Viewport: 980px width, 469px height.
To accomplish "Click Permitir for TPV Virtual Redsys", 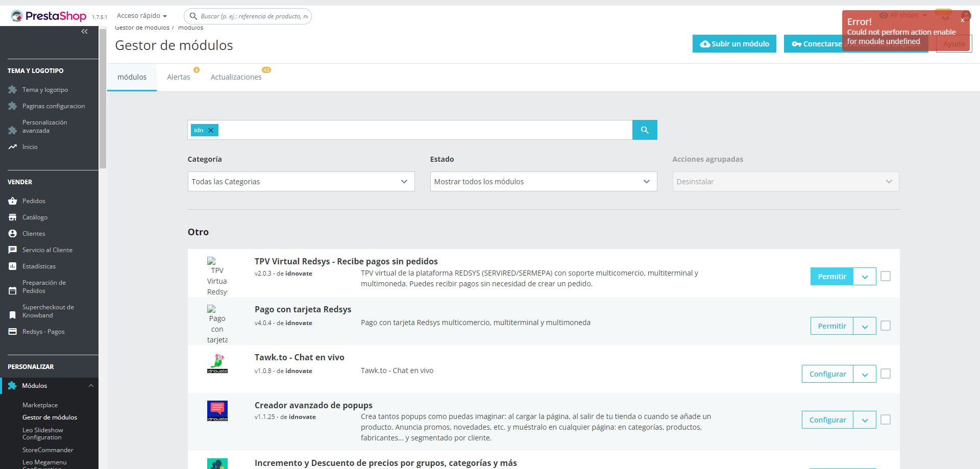I will click(x=832, y=277).
